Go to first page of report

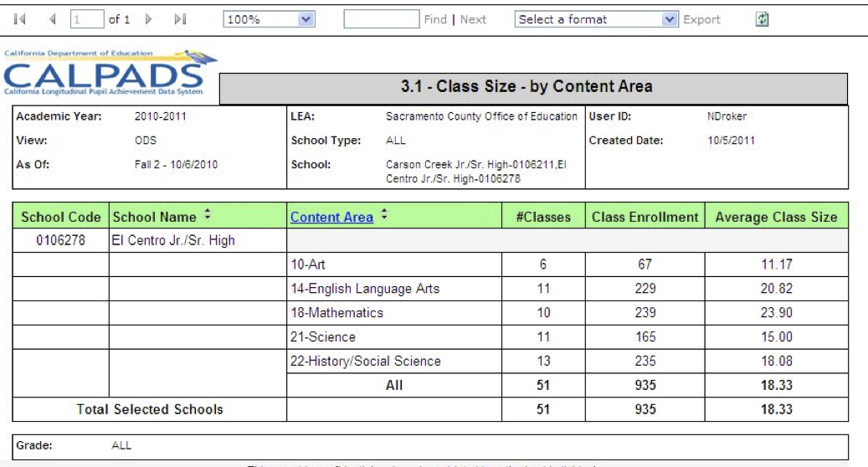20,19
